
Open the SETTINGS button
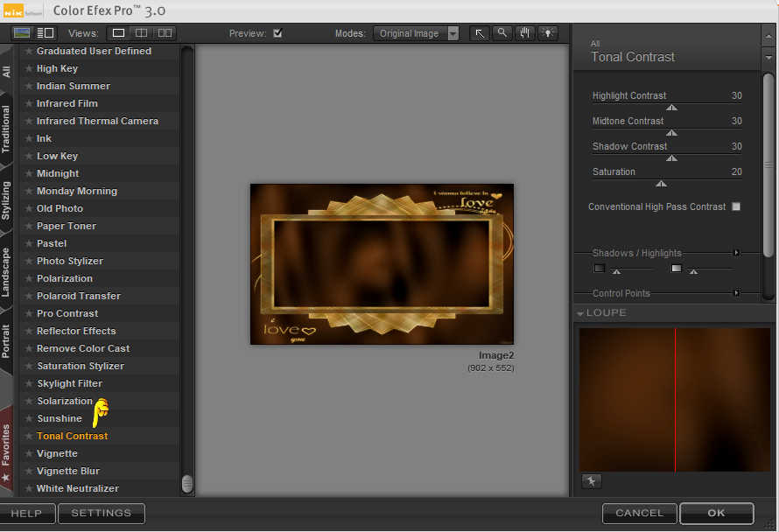(x=102, y=513)
